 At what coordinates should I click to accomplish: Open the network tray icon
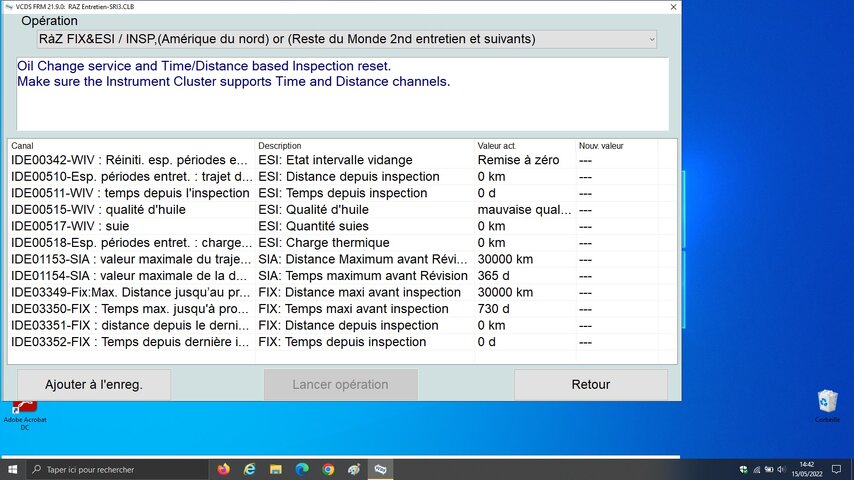757,470
